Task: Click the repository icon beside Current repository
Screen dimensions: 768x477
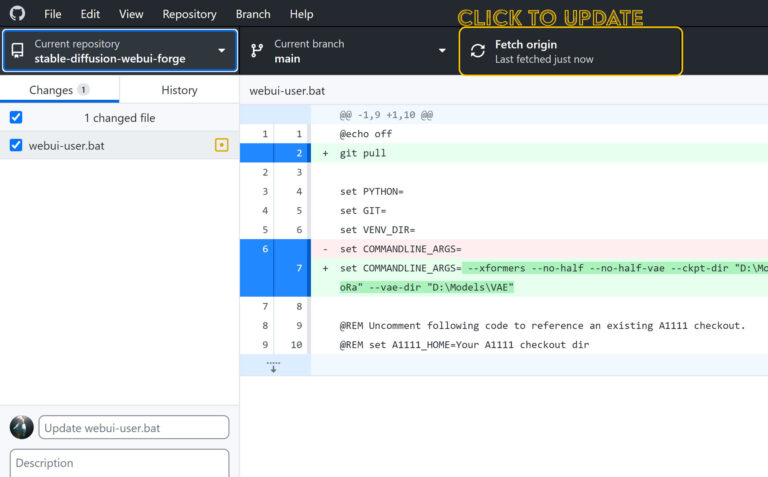Action: click(x=18, y=50)
